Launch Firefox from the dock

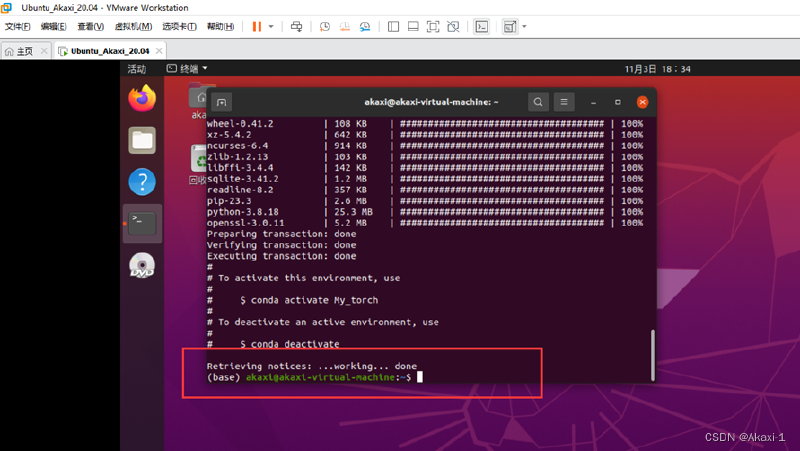(142, 98)
